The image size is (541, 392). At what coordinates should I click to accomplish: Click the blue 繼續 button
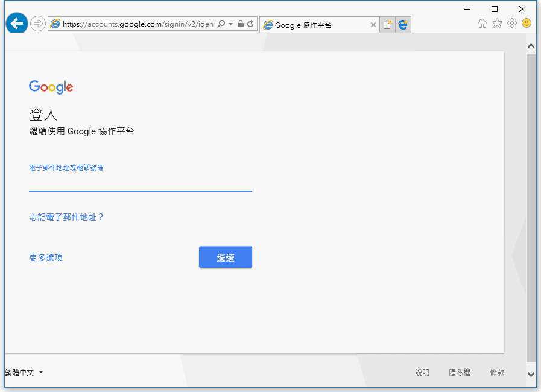pos(226,257)
